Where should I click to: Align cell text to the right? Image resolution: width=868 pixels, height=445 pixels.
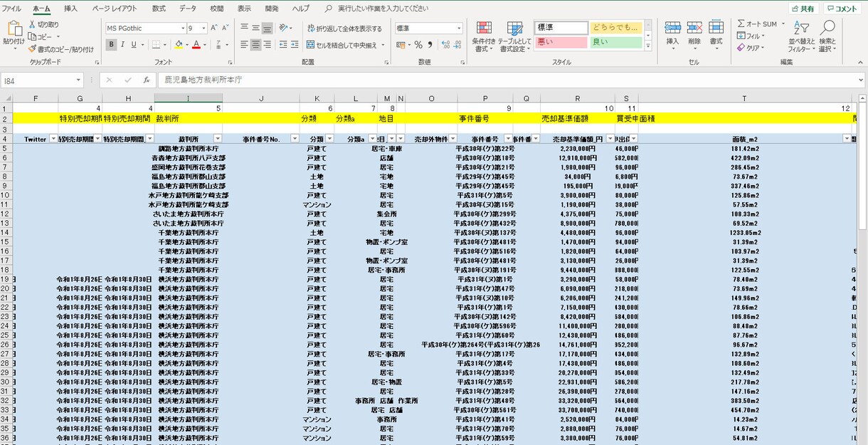(267, 44)
